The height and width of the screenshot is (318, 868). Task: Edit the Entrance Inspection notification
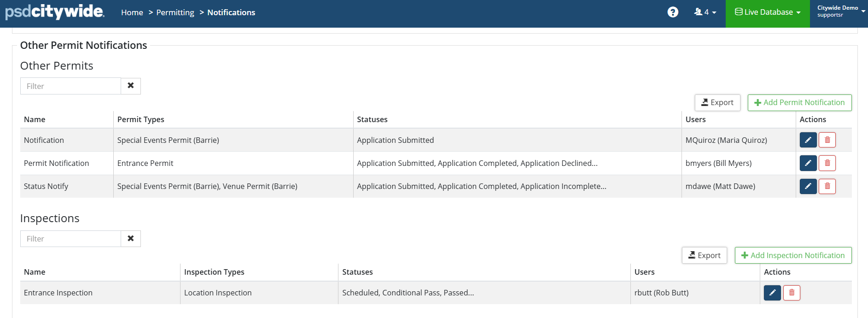[x=772, y=293]
